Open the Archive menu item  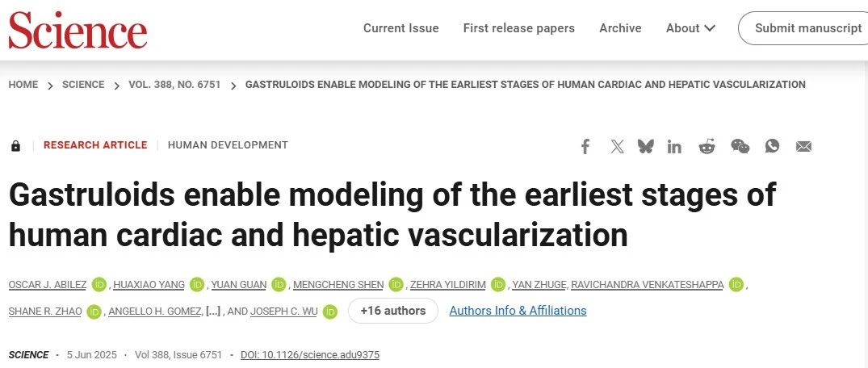click(620, 28)
